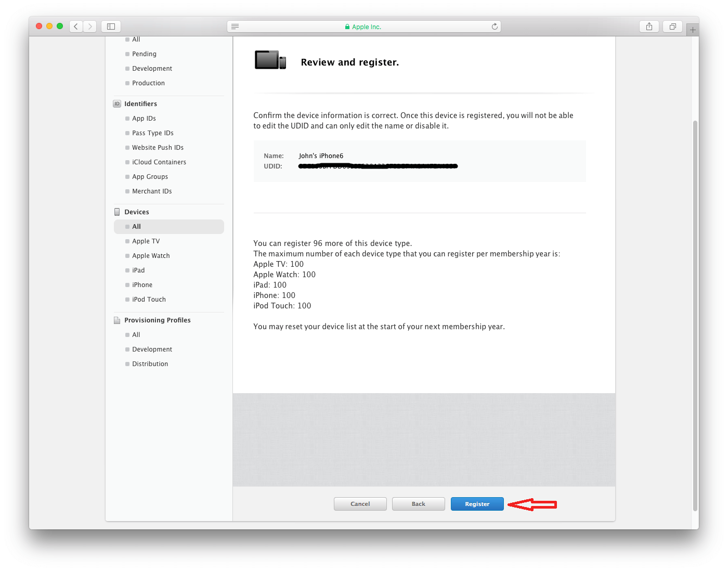728x571 pixels.
Task: Click the 'iPad: 100' limit line
Action: click(x=270, y=285)
